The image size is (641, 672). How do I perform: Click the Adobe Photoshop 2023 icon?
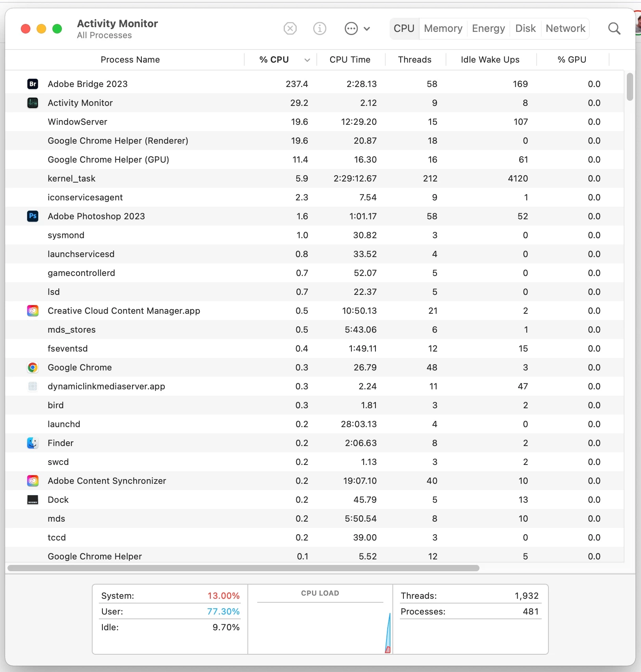pos(33,216)
